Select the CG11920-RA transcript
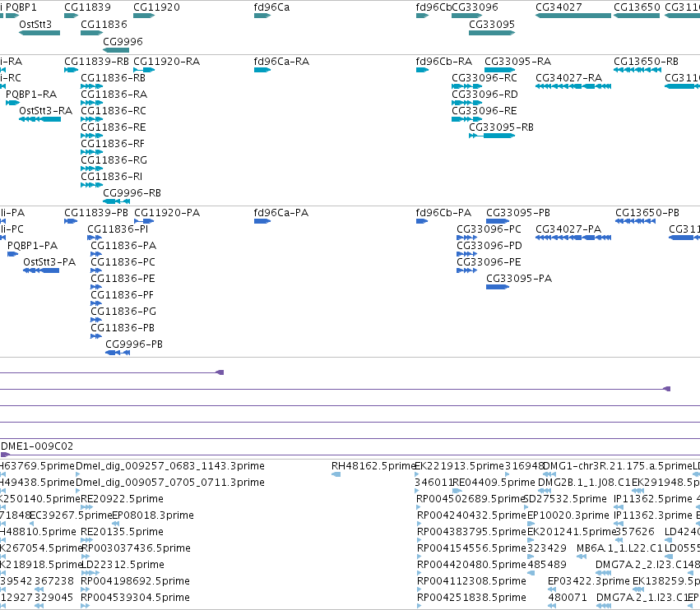This screenshot has width=700, height=610. (144, 70)
